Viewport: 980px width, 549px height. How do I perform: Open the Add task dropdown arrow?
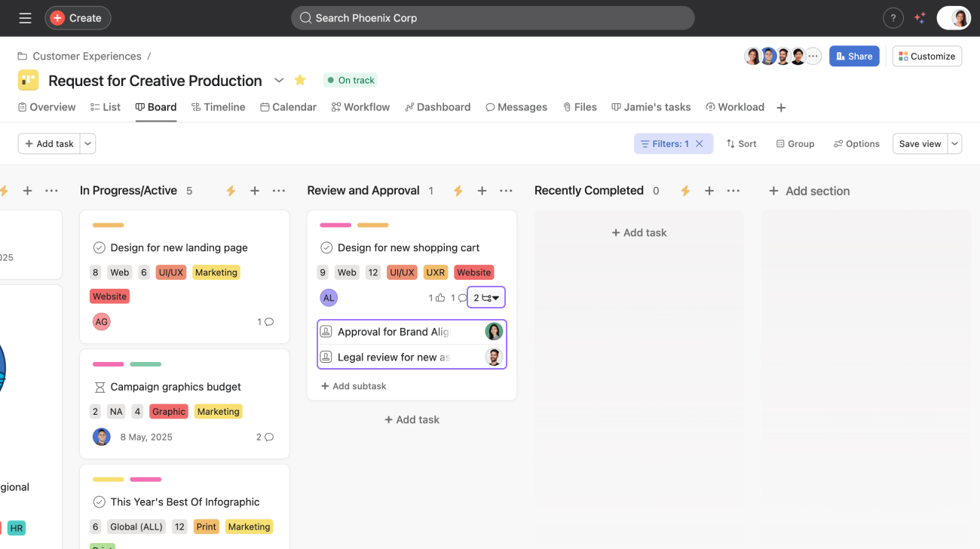88,143
